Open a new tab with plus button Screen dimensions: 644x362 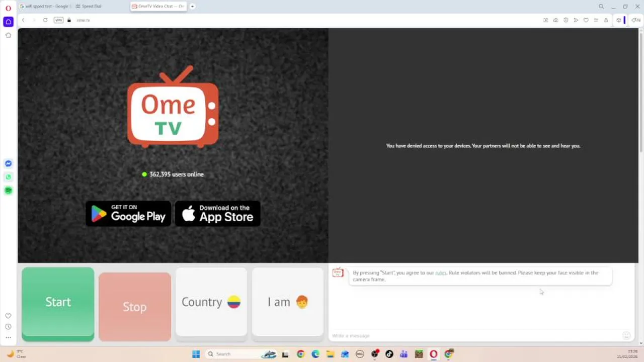192,7
